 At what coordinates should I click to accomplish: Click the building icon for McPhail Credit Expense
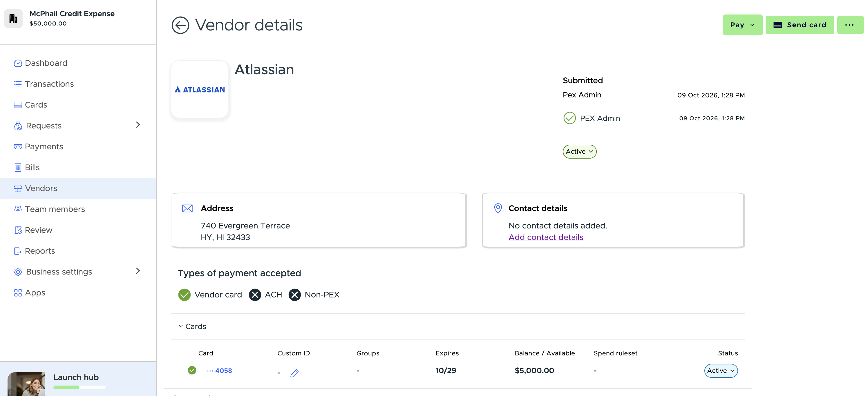[13, 19]
